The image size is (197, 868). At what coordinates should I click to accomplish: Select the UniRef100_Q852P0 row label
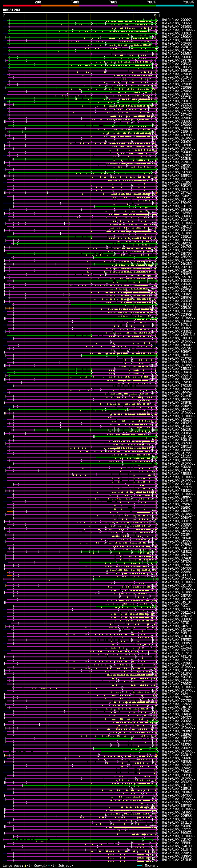point(177,257)
